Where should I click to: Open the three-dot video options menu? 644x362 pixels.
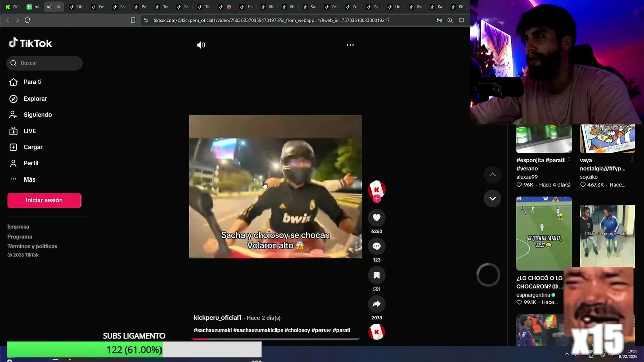pos(350,45)
